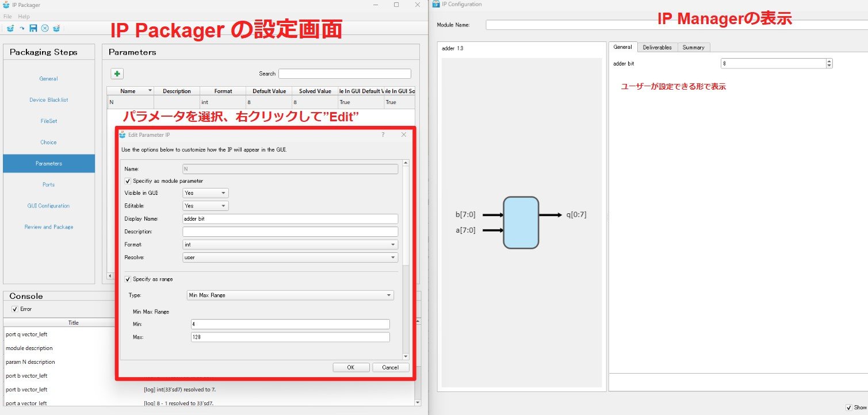This screenshot has height=415, width=868.
Task: Open the range Type dropdown Min Max Range
Action: pos(291,295)
